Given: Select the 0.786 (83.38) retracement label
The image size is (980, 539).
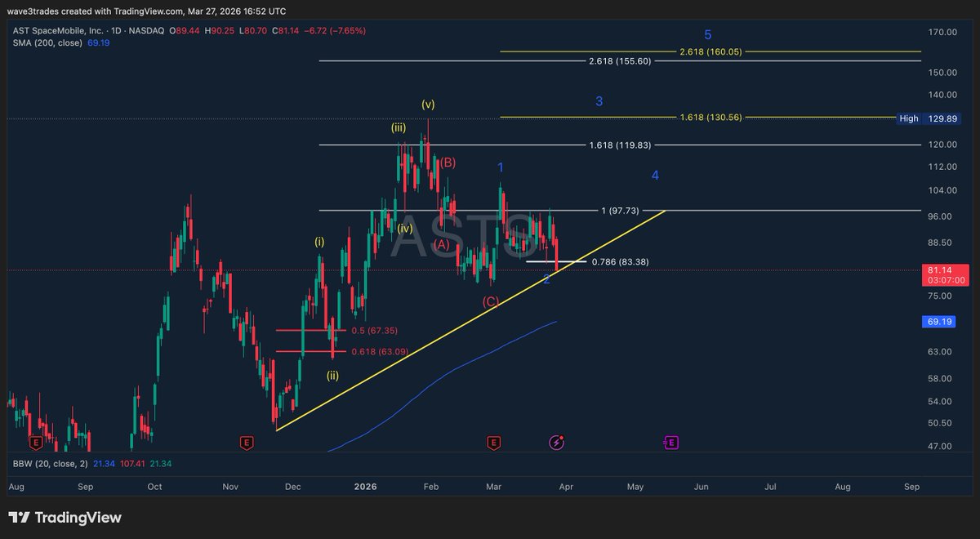Looking at the screenshot, I should click(620, 262).
